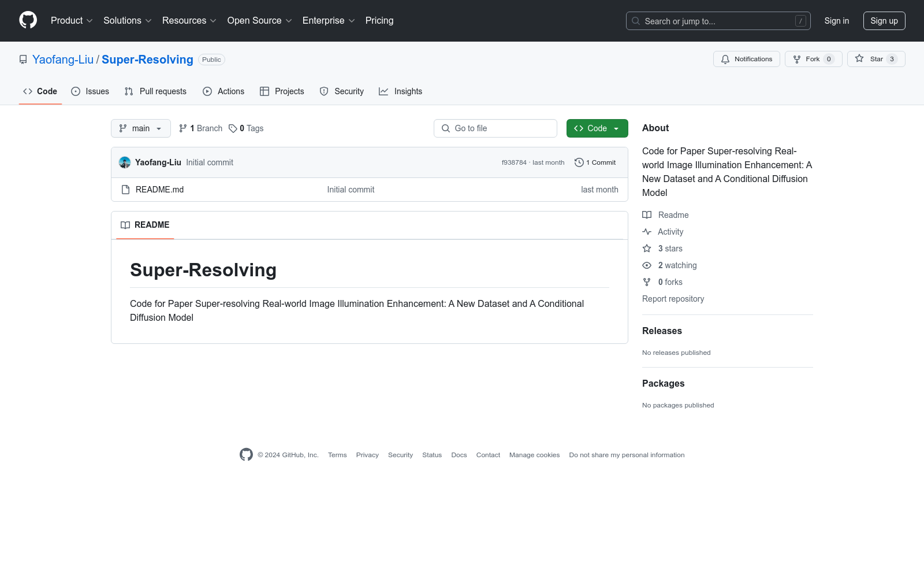View the 1 Commit history link
The height and width of the screenshot is (578, 924).
(595, 162)
